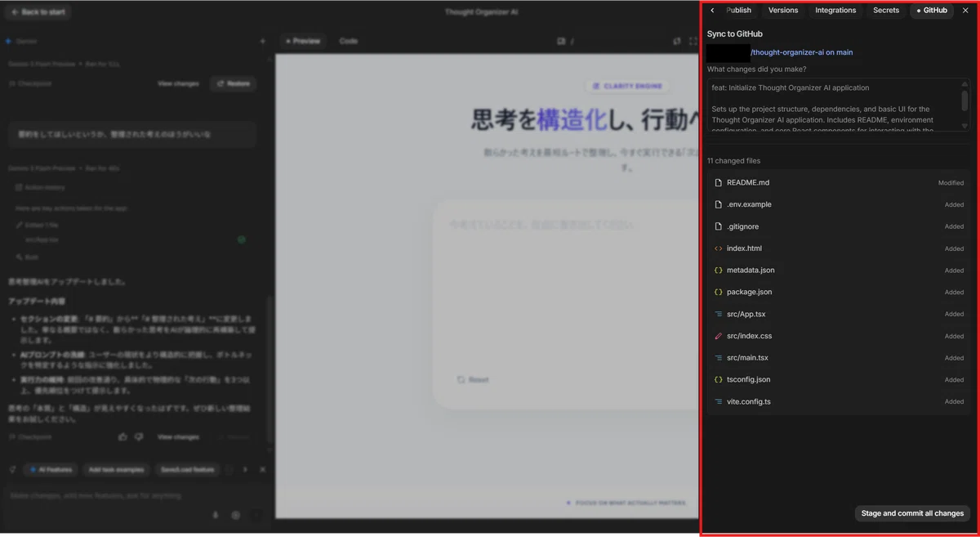The image size is (980, 537).
Task: Choose the AI Features suggestion chip
Action: click(x=51, y=470)
